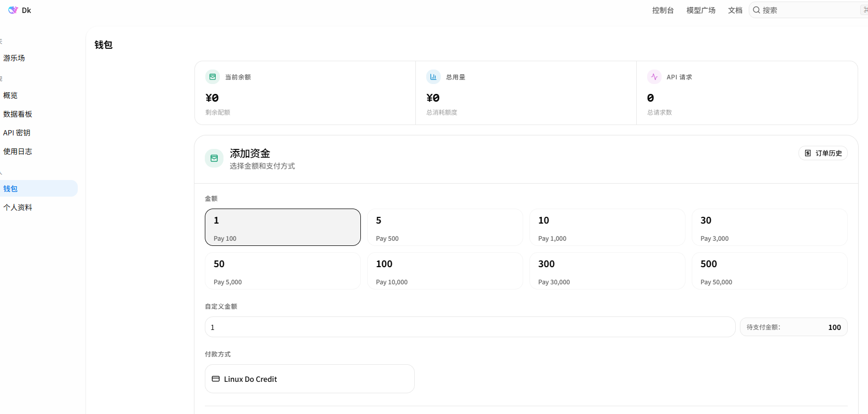Open 个人资料 in sidebar

[18, 208]
